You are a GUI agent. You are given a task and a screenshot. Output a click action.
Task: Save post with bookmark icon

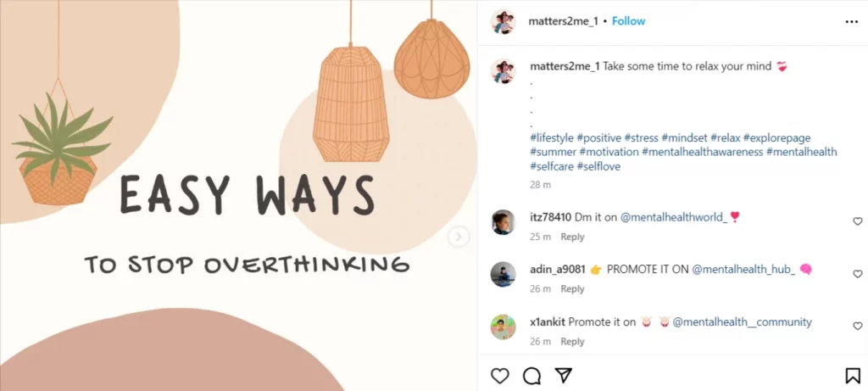click(x=853, y=376)
